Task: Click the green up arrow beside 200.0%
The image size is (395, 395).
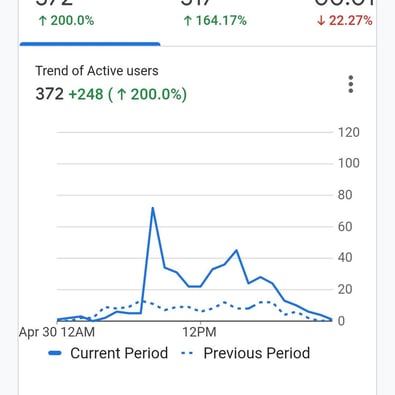Action: tap(42, 21)
